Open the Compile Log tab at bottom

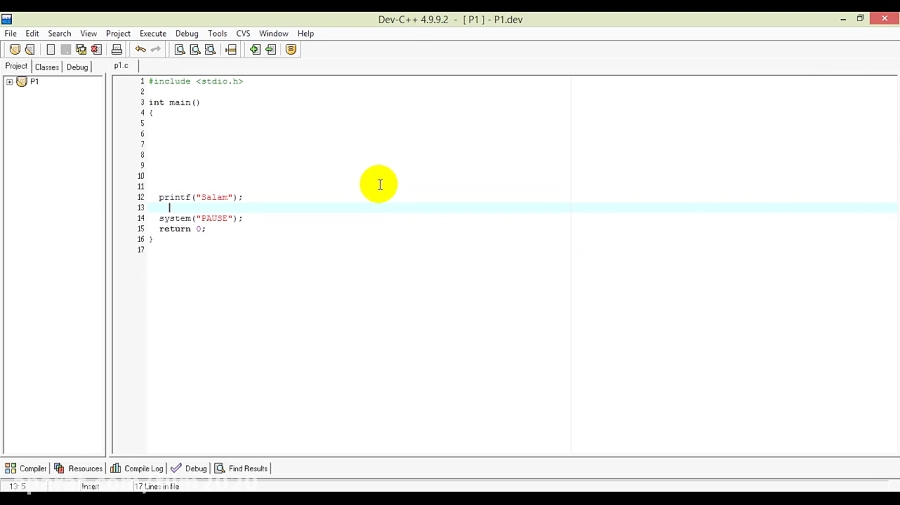pyautogui.click(x=137, y=468)
